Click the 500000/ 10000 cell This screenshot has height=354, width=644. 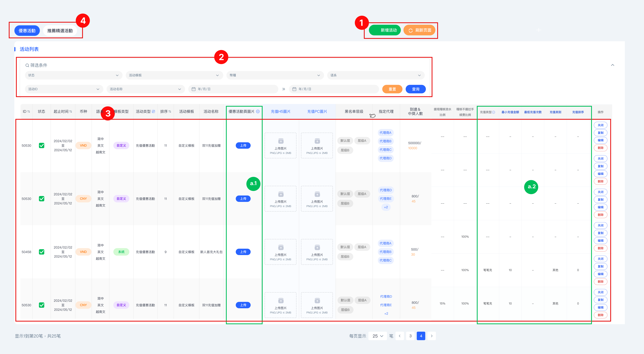pyautogui.click(x=415, y=146)
